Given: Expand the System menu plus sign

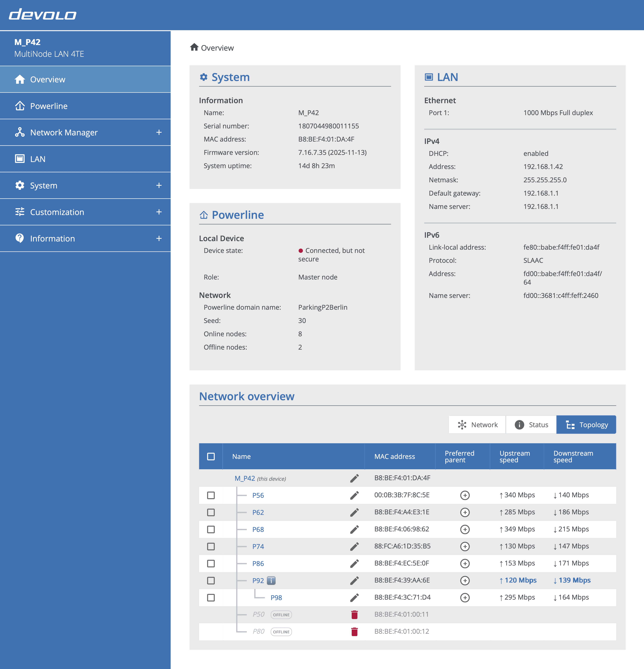Looking at the screenshot, I should point(159,185).
